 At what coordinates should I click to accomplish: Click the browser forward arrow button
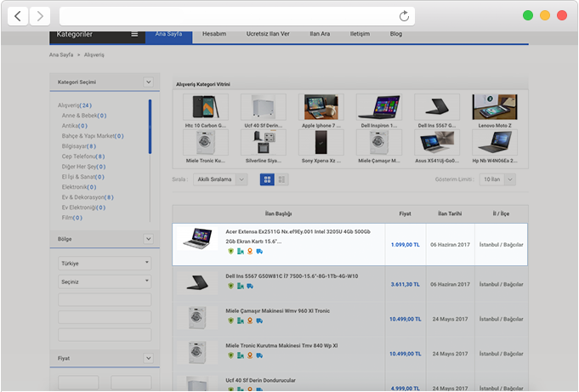point(40,15)
